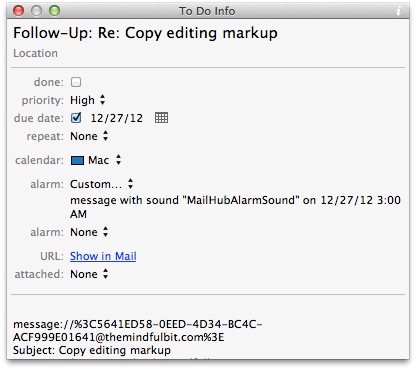Open the priority High dropdown

(x=88, y=100)
